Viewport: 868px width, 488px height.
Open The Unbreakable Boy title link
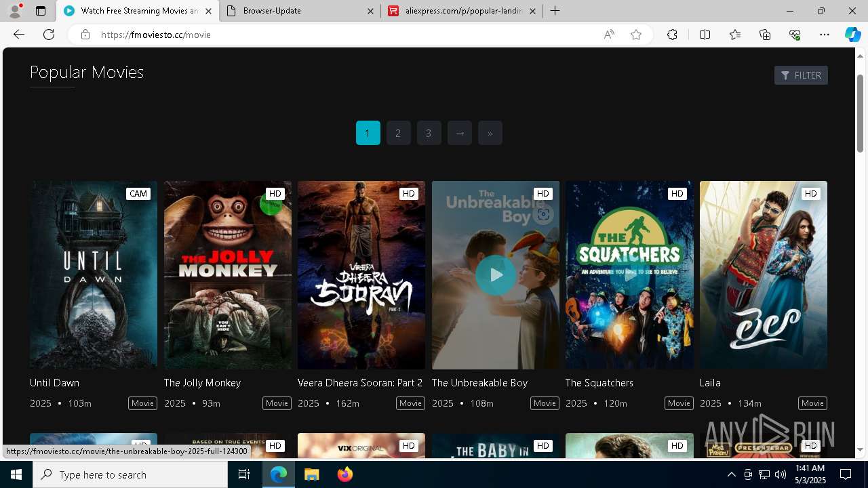(x=479, y=383)
